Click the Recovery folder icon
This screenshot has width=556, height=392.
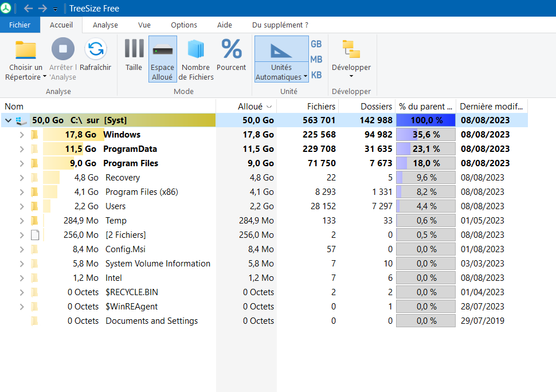[x=34, y=178]
